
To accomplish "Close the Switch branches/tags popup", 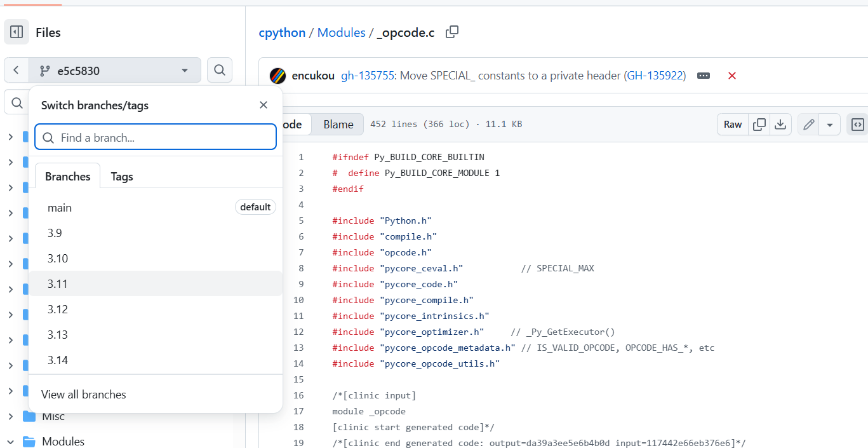I will pyautogui.click(x=264, y=105).
